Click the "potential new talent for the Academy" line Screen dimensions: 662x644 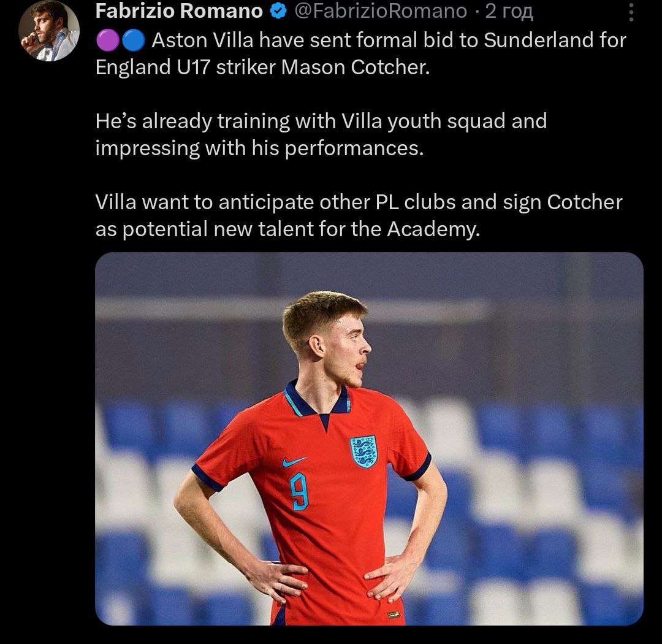coord(286,229)
